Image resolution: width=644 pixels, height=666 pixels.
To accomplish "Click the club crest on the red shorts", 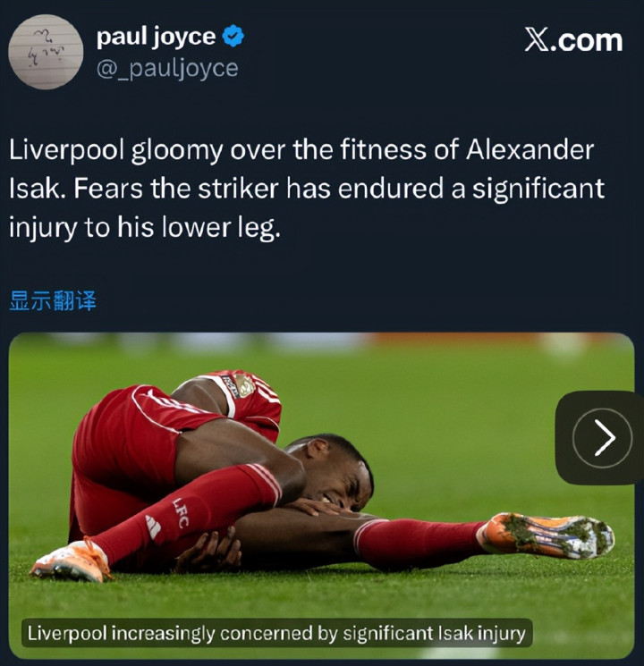I will click(x=244, y=385).
